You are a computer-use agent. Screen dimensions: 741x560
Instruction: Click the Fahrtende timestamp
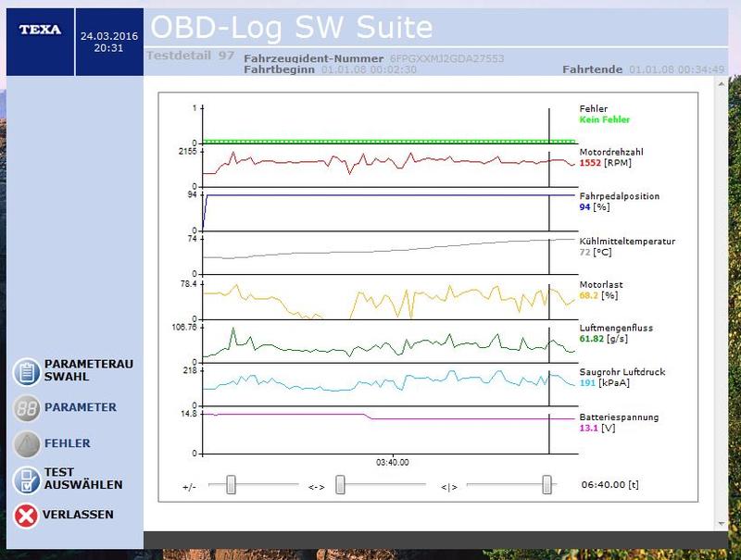[677, 69]
